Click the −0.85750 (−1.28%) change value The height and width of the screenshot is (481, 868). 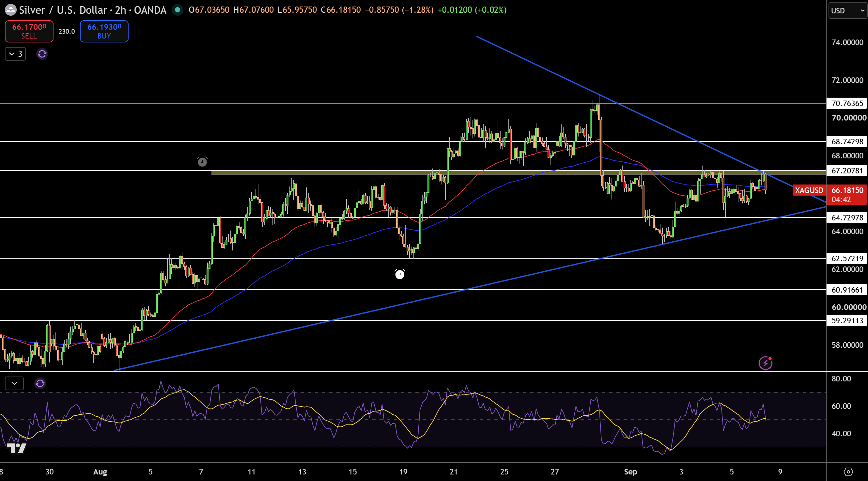click(x=399, y=10)
